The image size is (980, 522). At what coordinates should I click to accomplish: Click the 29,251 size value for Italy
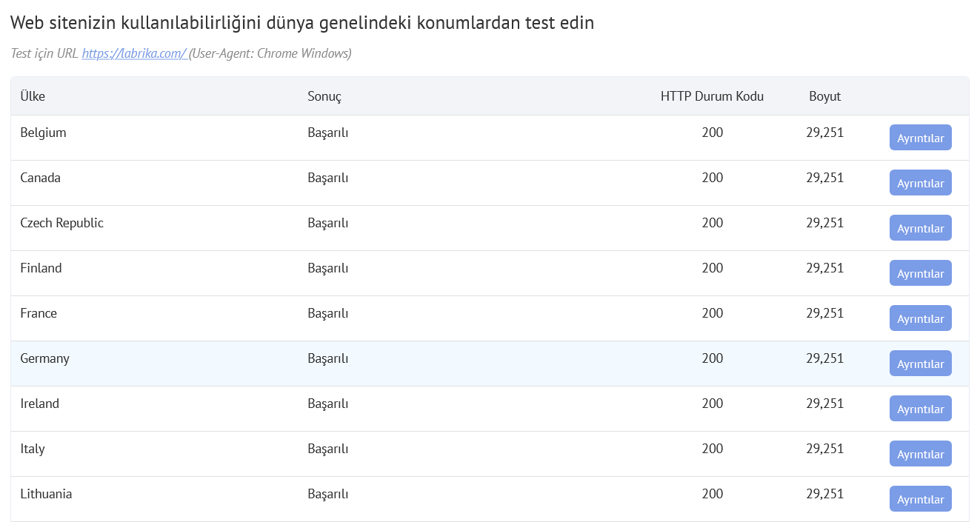(824, 449)
